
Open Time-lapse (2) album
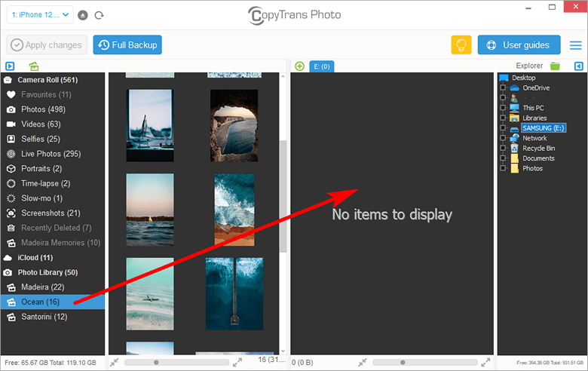coord(53,183)
